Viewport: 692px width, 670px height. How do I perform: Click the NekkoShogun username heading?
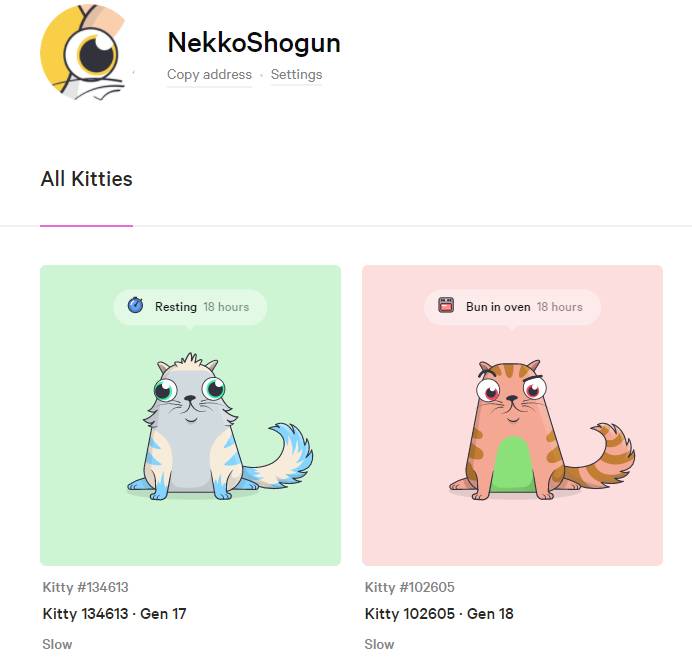pyautogui.click(x=254, y=43)
